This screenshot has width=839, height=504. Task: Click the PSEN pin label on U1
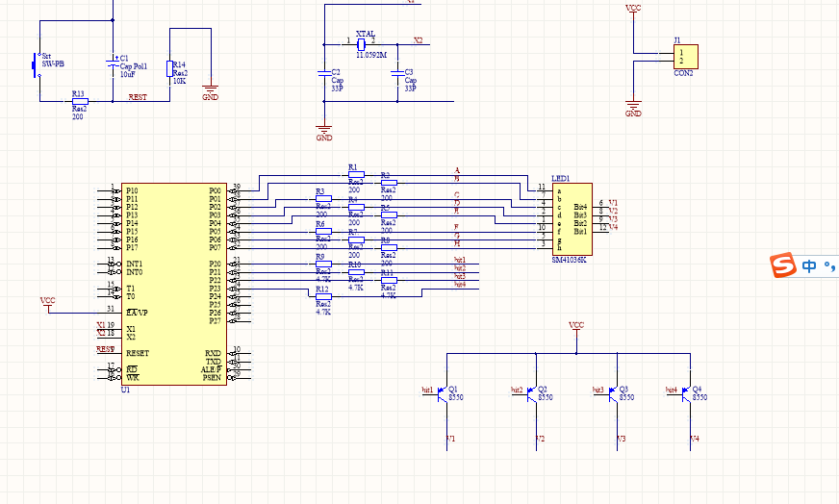212,378
